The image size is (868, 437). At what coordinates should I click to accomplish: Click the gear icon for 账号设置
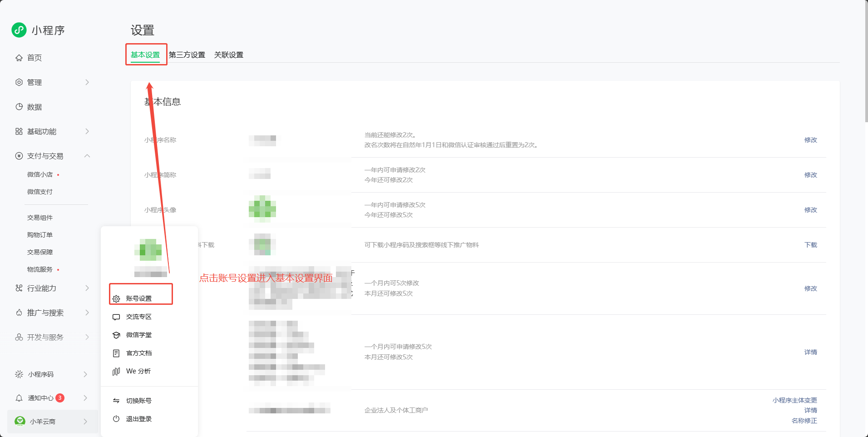click(116, 299)
